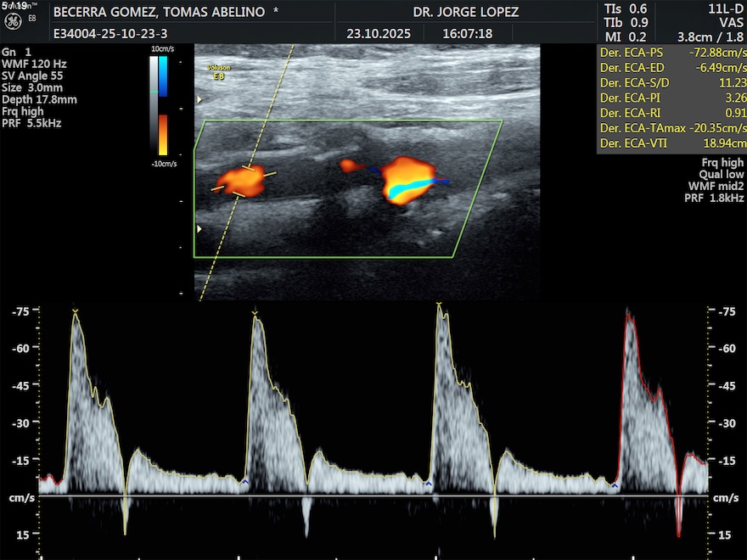The width and height of the screenshot is (747, 560).
Task: Click the orange section of color scale bar
Action: click(x=163, y=134)
